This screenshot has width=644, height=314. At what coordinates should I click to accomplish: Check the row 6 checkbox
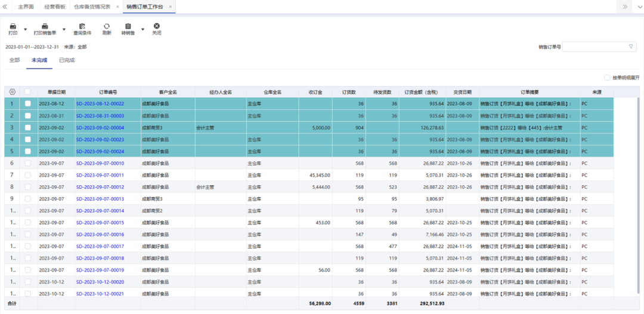[27, 163]
